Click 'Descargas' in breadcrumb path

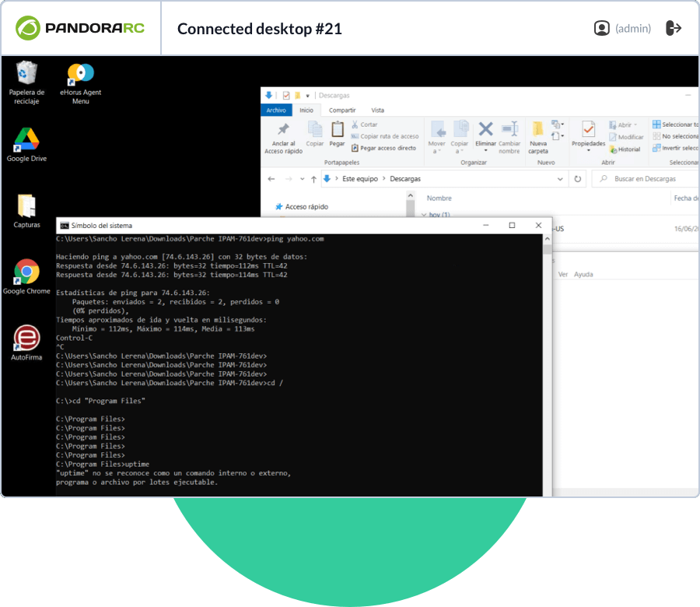405,179
